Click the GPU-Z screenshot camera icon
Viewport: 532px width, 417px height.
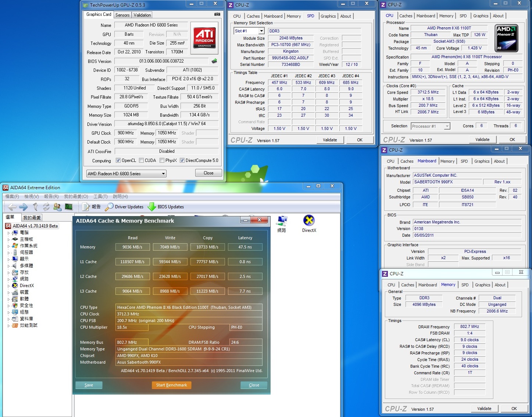pos(217,14)
